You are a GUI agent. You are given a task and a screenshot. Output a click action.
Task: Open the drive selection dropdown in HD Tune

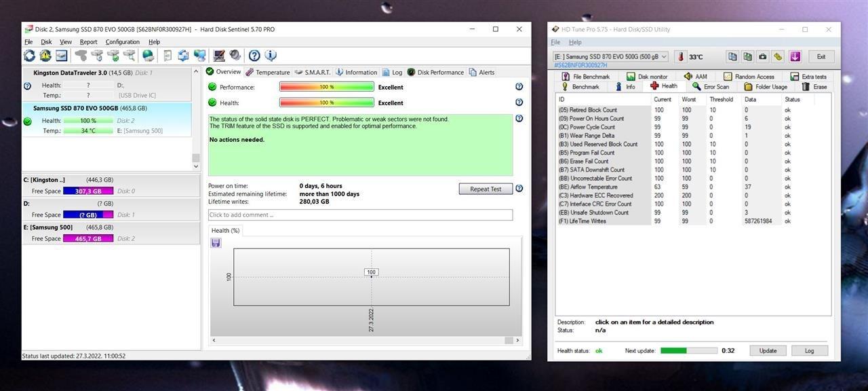[611, 57]
